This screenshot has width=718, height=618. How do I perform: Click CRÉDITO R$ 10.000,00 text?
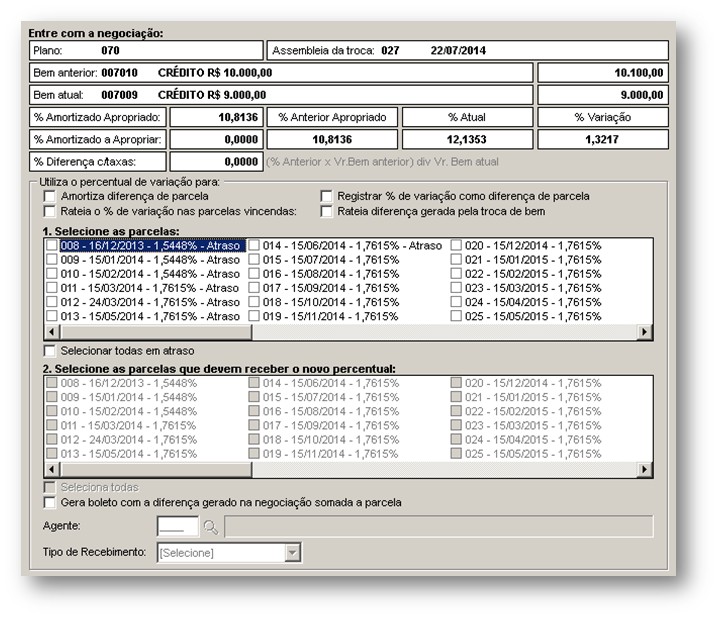click(x=215, y=73)
